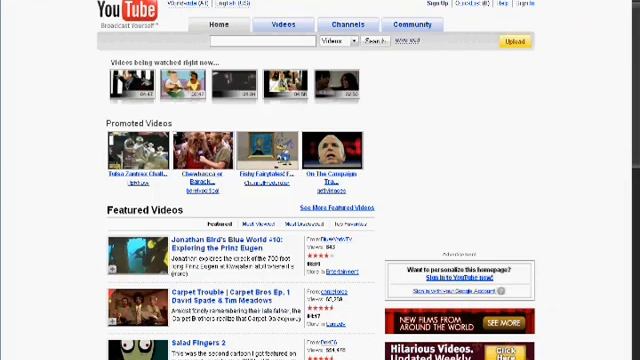Click the cartoon thumbnail in videos being watched
Viewport: 640px width, 360px height.
(x=183, y=84)
